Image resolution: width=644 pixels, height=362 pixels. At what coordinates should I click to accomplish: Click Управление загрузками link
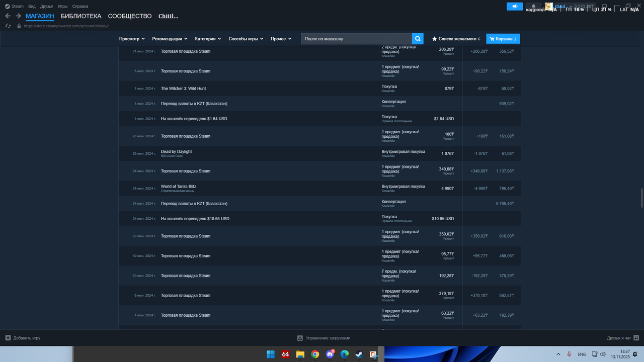pyautogui.click(x=328, y=338)
